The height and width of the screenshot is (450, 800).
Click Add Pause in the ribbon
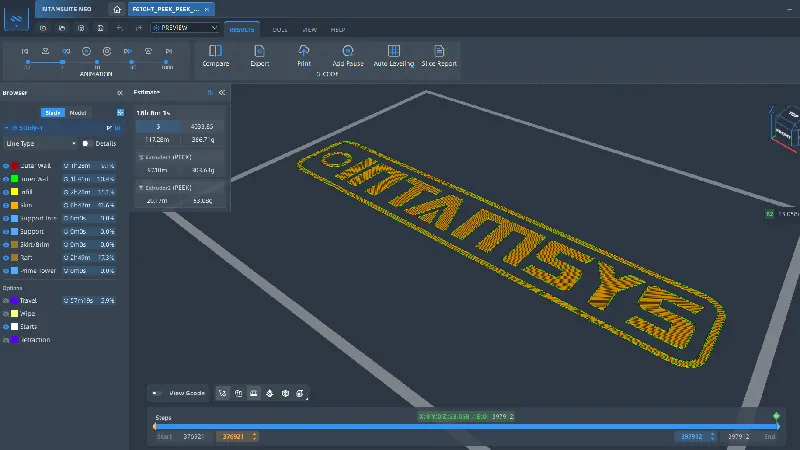point(348,56)
